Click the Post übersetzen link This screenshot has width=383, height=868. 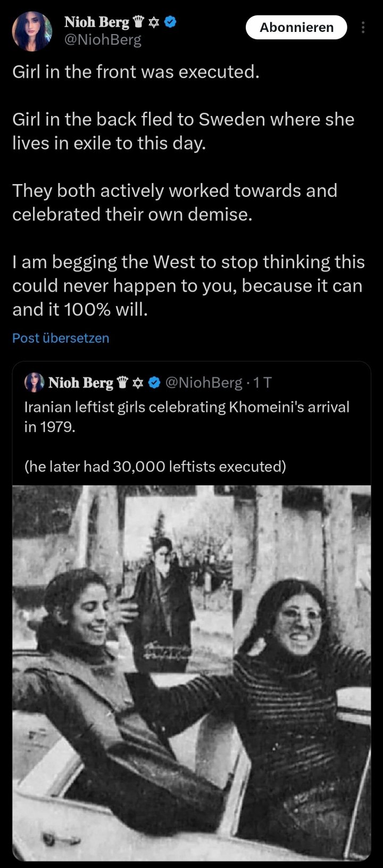tap(61, 338)
